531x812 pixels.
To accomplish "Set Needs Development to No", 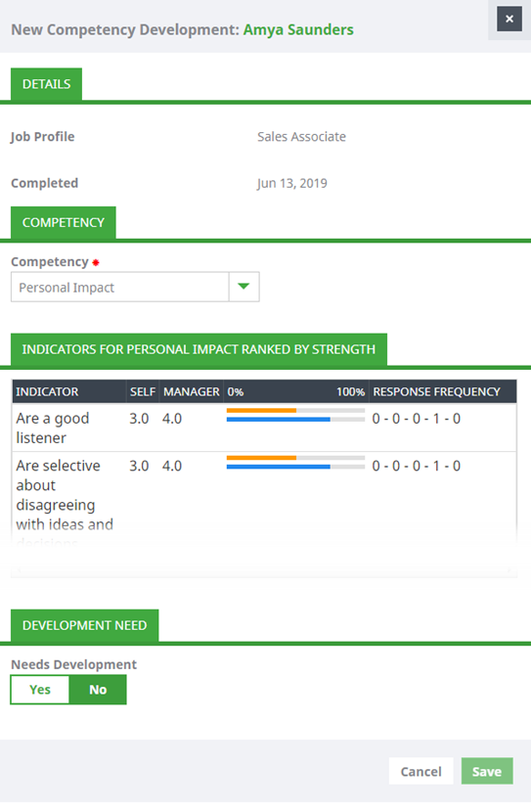I will 98,690.
